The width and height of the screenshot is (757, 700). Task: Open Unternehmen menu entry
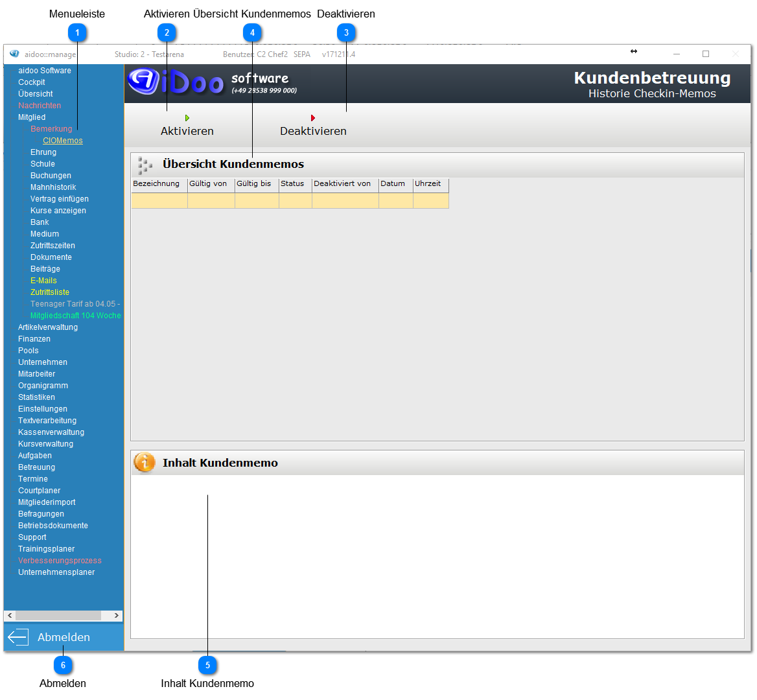[x=43, y=362]
